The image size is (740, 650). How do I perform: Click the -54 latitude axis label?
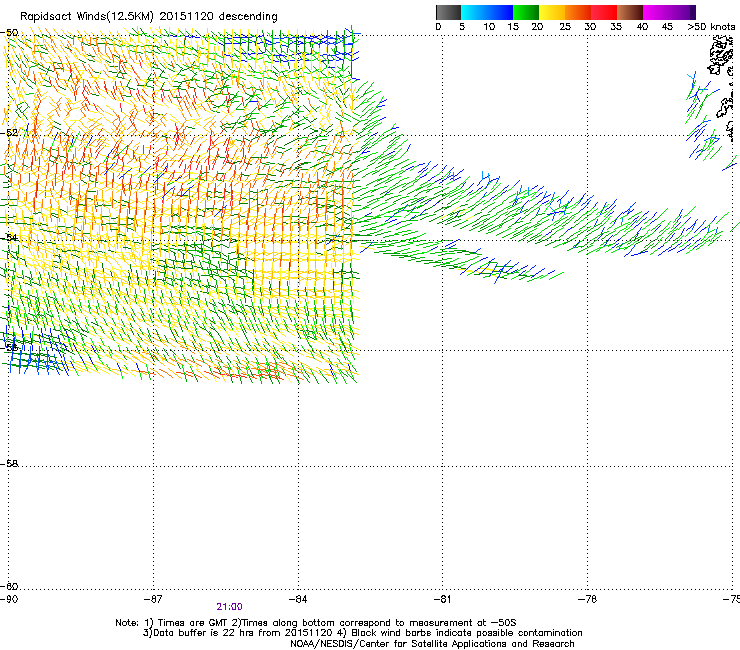9,237
